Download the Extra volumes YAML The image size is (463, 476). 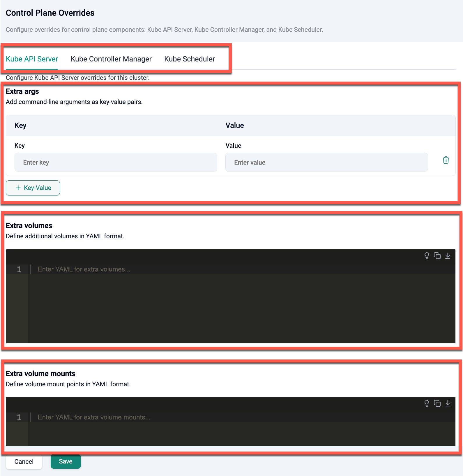pyautogui.click(x=448, y=256)
